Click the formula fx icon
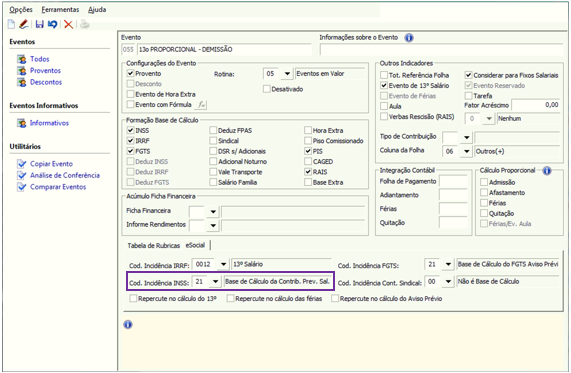 (201, 105)
